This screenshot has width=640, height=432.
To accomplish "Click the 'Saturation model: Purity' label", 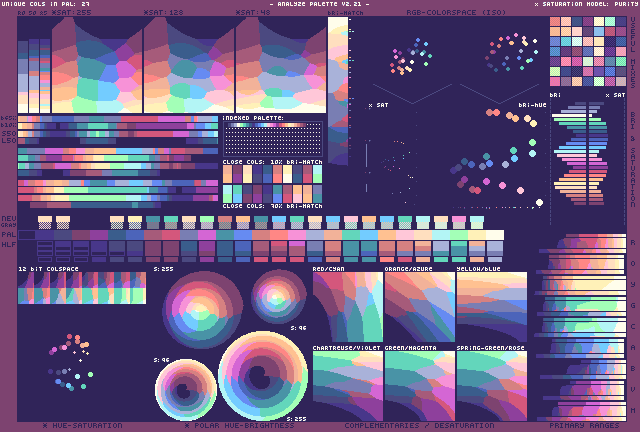I will (586, 4).
